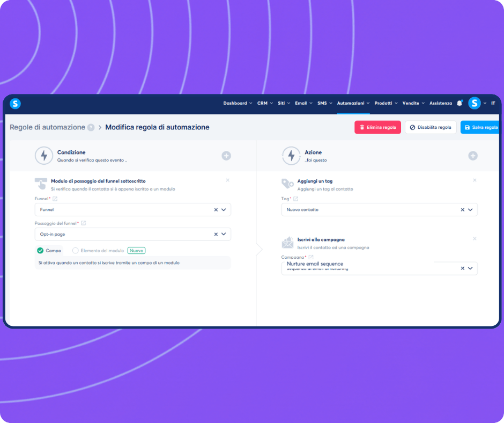Viewport: 504px width, 423px height.
Task: Click the Nurture email sequence field
Action: (x=379, y=268)
